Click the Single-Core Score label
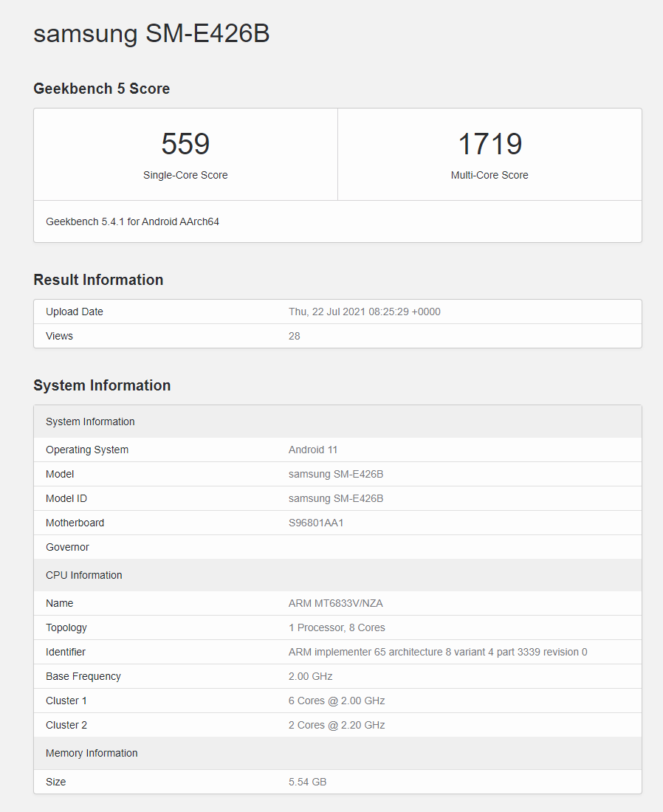This screenshot has height=812, width=663. point(185,176)
